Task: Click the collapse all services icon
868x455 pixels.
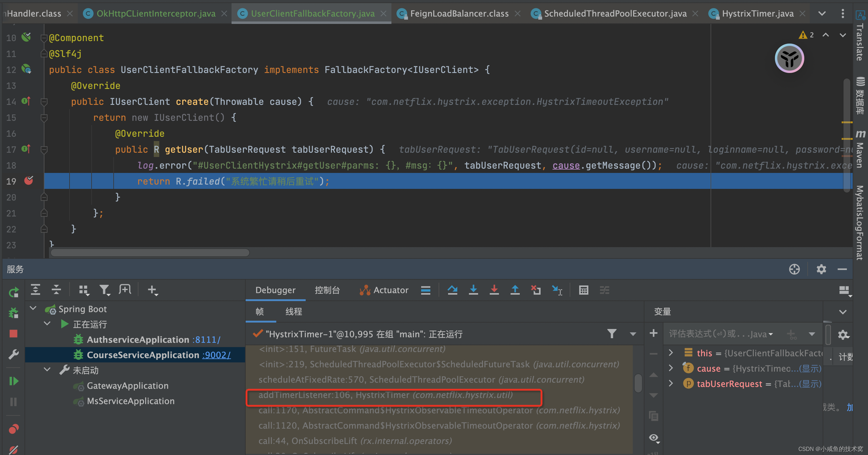Action: click(x=56, y=290)
